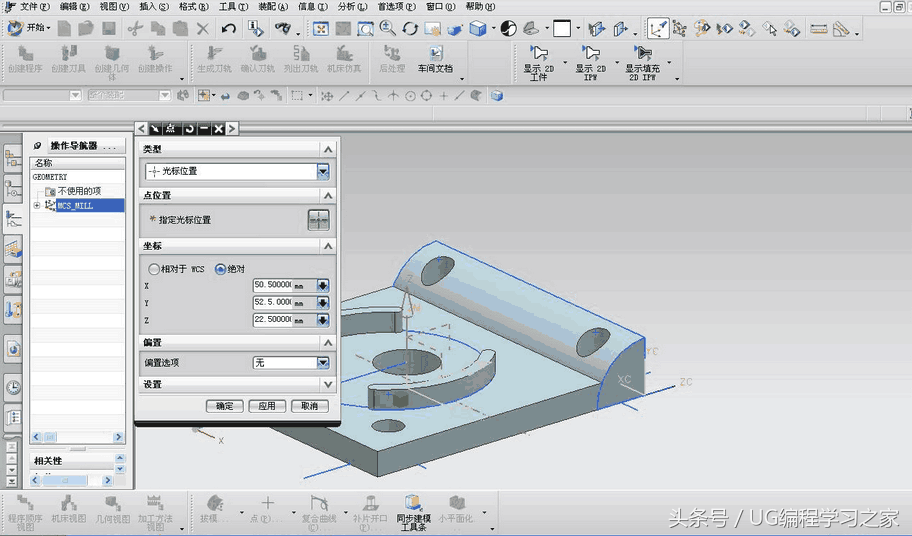The height and width of the screenshot is (536, 912).
Task: Open the 偏置选项 dropdown
Action: click(x=323, y=363)
